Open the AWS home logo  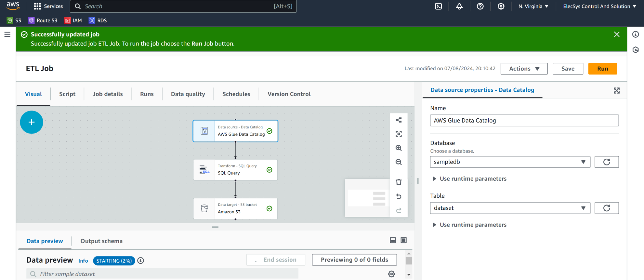click(13, 6)
